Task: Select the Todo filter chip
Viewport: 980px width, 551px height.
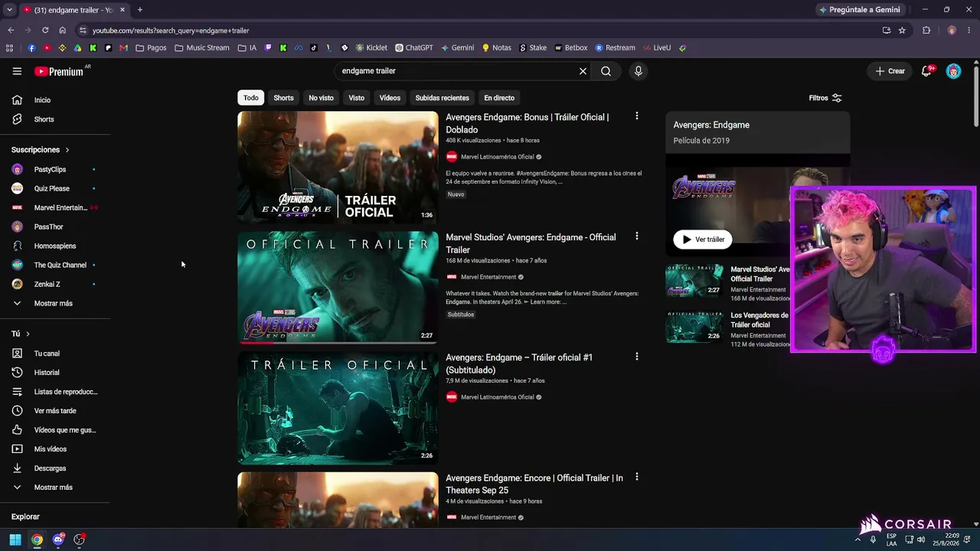Action: 251,98
